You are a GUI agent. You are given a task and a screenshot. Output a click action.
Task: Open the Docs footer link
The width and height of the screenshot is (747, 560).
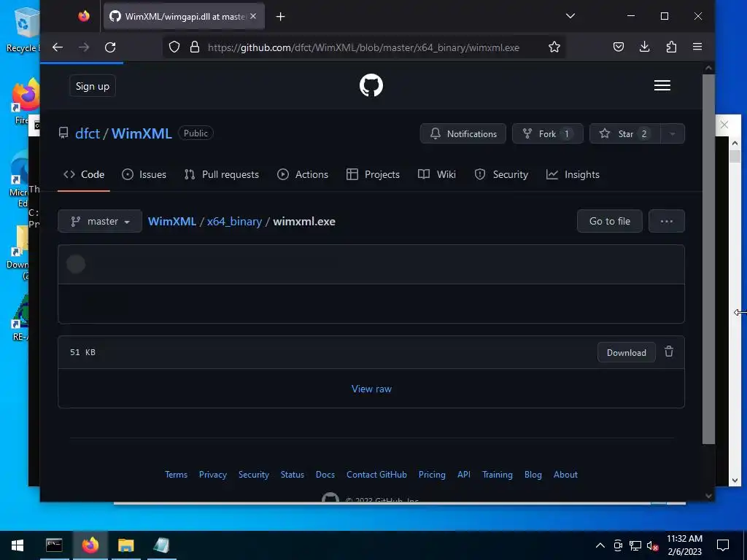(x=325, y=475)
